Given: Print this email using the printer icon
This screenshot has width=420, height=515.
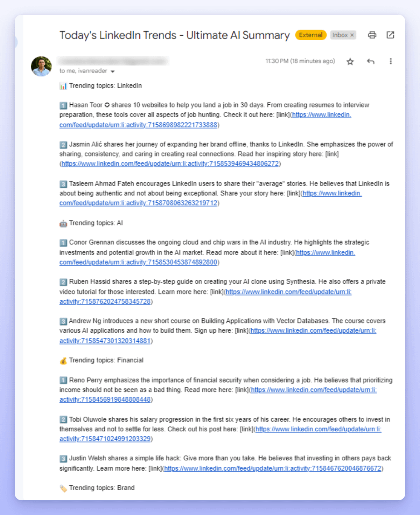Looking at the screenshot, I should coord(372,35).
